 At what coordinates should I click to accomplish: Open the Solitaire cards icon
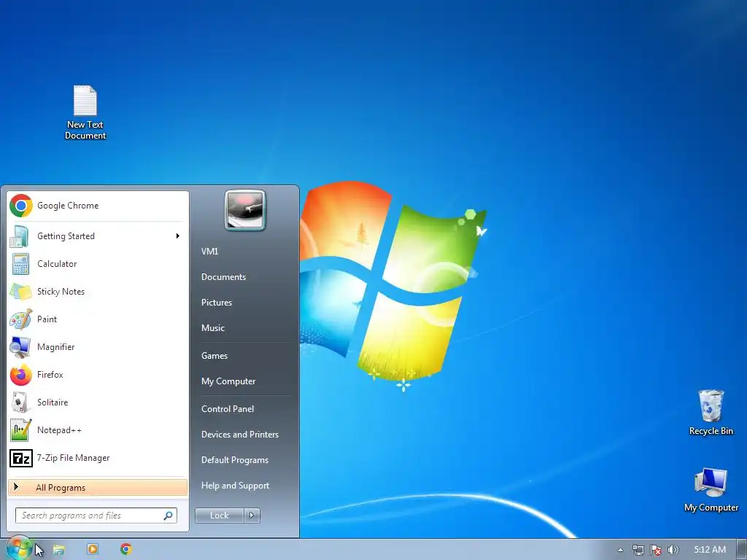tap(20, 402)
